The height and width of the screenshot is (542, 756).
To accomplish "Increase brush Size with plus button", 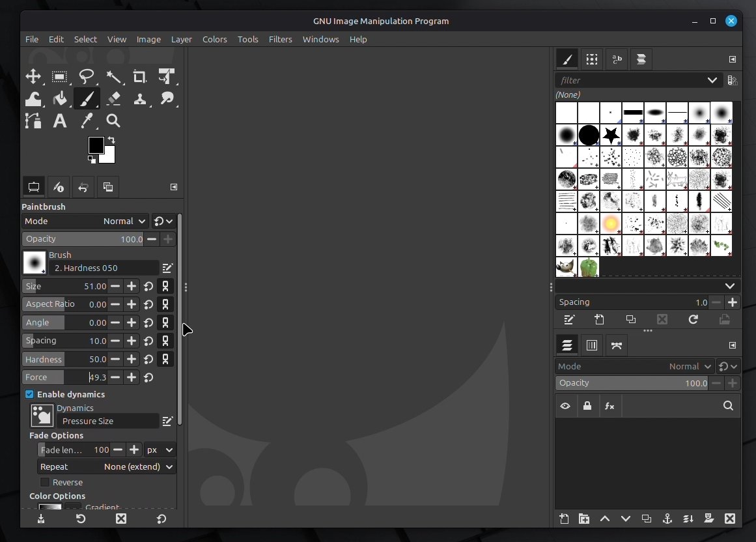I will click(x=132, y=286).
